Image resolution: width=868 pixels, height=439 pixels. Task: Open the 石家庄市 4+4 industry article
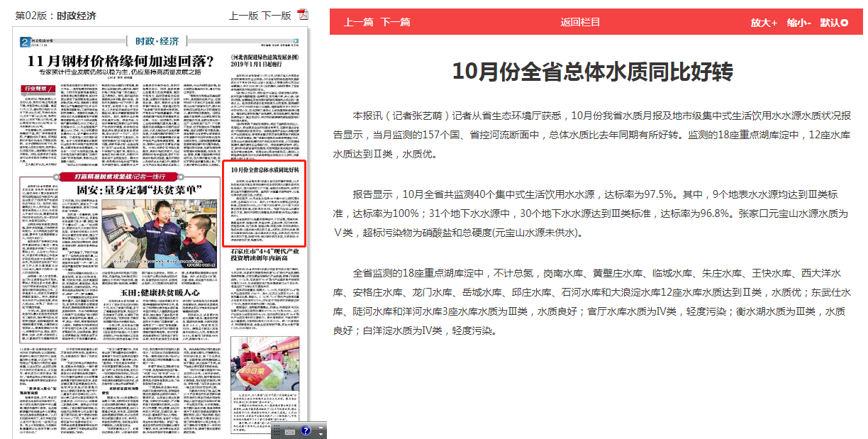(x=265, y=256)
